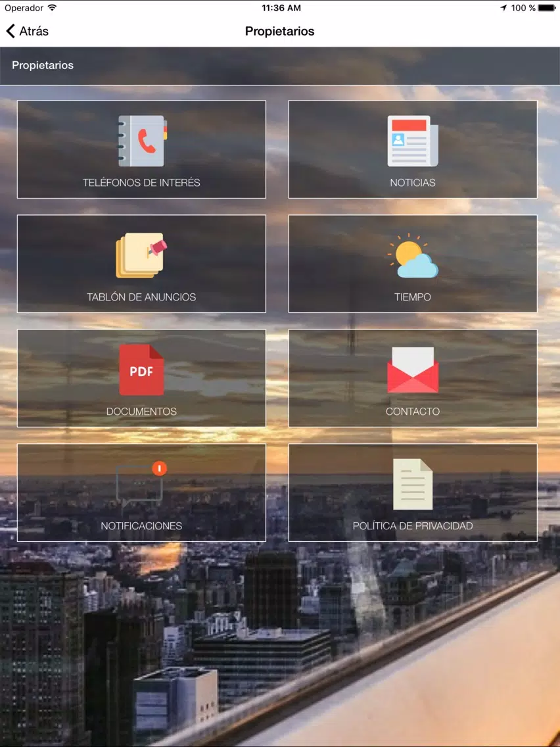Tap the Propietarios navigation title

click(279, 32)
